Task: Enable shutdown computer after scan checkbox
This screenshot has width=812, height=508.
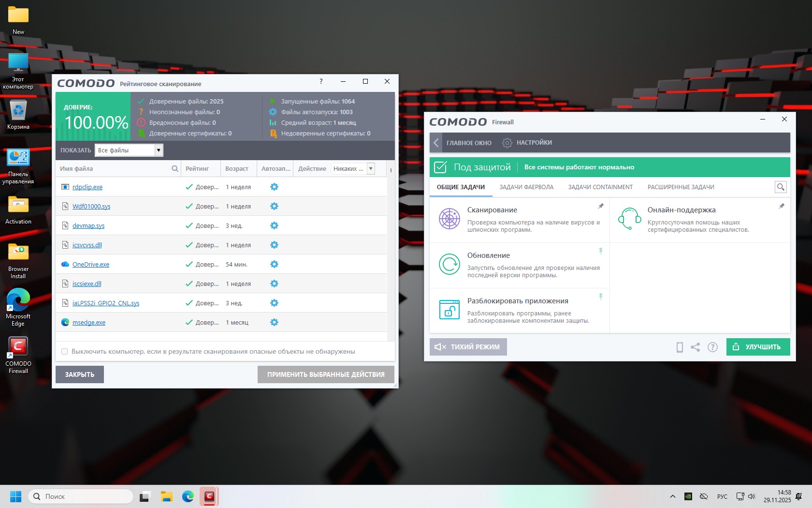Action: pyautogui.click(x=64, y=352)
